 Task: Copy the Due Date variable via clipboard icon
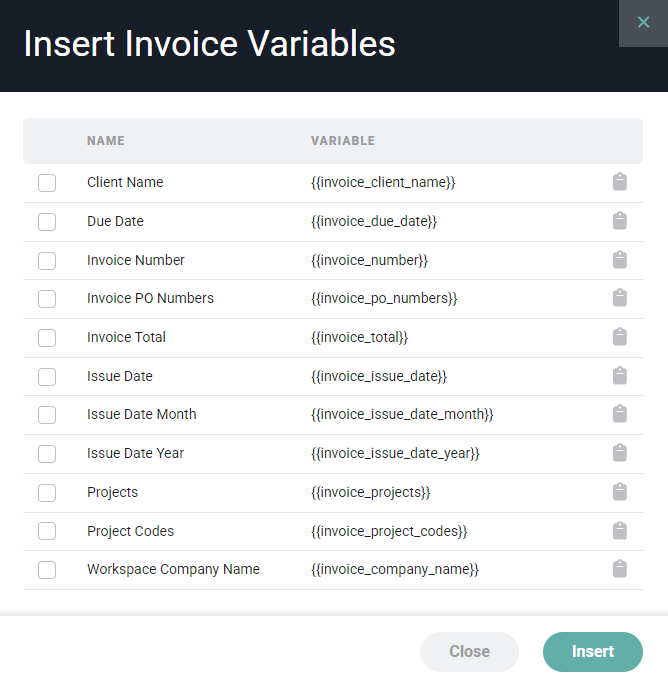[619, 221]
